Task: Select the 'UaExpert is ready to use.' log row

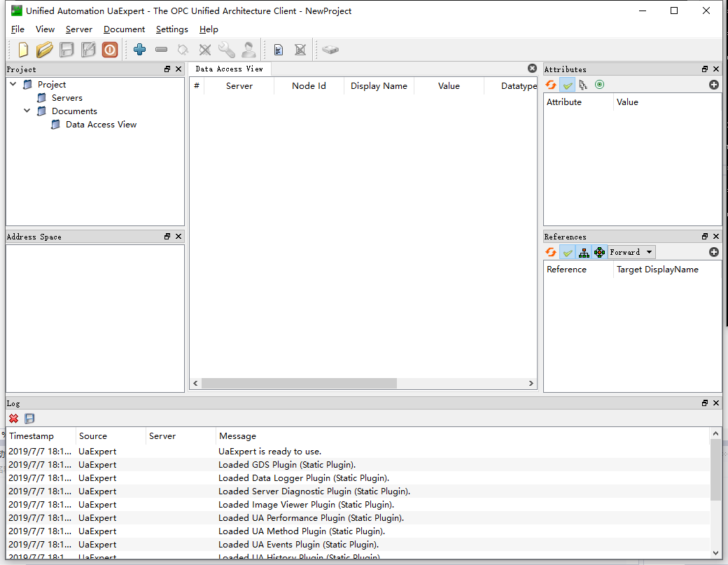Action: [358, 452]
